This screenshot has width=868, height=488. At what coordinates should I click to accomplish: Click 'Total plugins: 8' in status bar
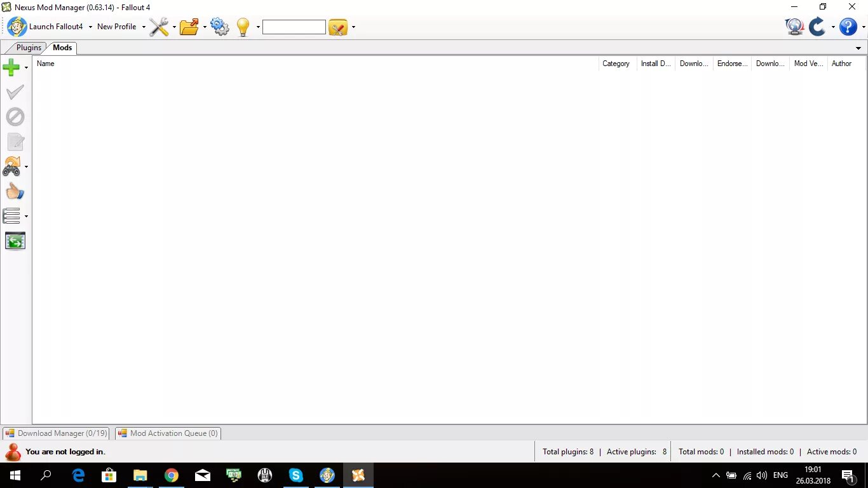tap(568, 452)
